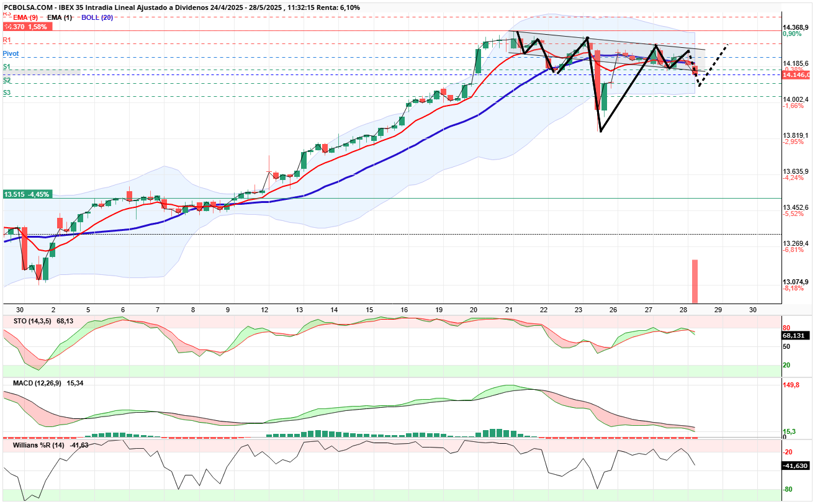Click the -2,95% axis percentage
Screen dimensions: 815x504
(793, 142)
